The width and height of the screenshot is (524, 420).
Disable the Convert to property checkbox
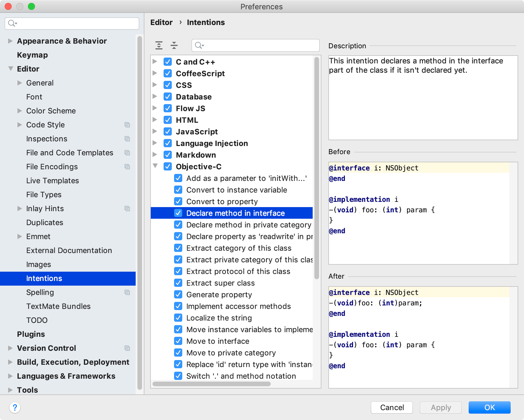click(x=178, y=201)
